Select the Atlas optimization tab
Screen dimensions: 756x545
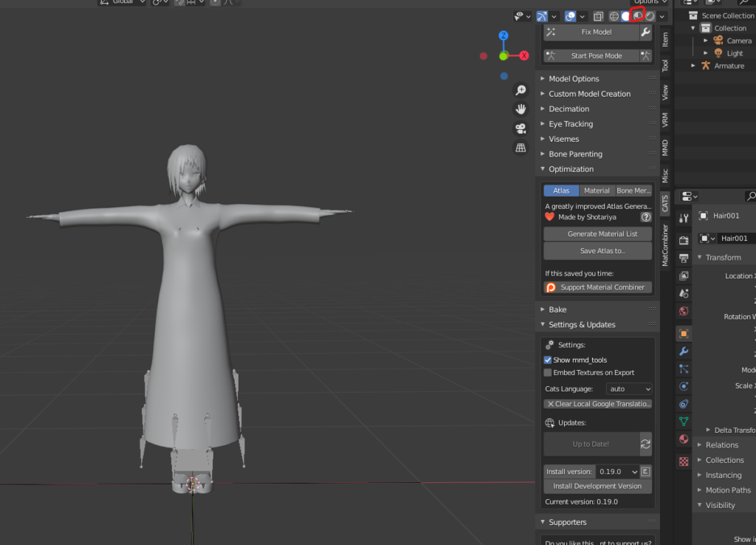click(561, 191)
